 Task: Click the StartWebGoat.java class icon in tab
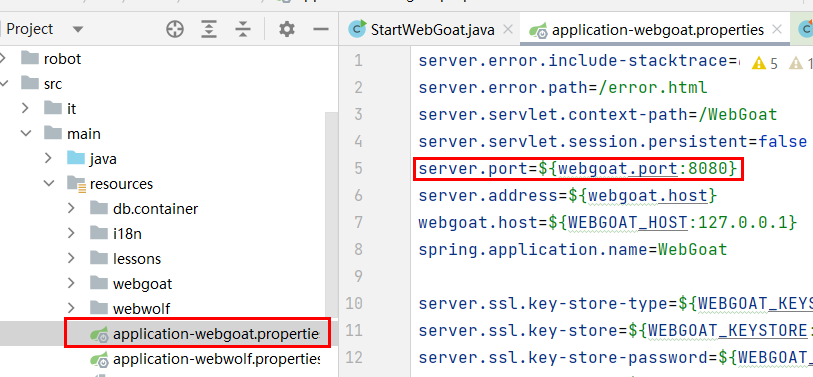(357, 30)
